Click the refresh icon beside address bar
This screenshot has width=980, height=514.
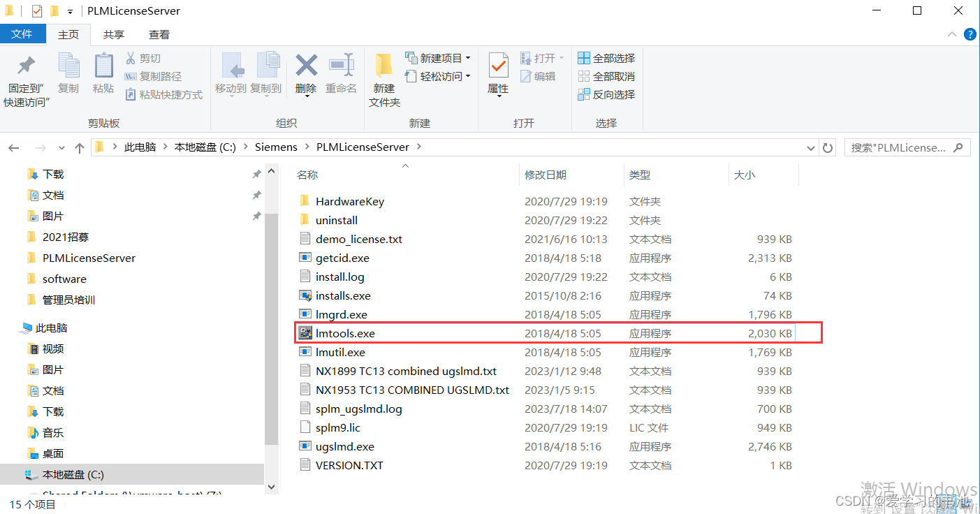(x=828, y=148)
